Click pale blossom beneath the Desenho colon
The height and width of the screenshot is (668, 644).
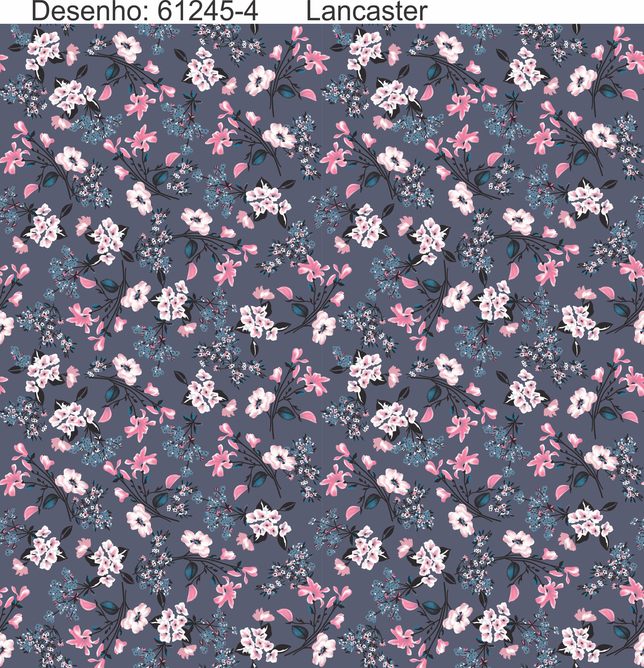coord(127,47)
